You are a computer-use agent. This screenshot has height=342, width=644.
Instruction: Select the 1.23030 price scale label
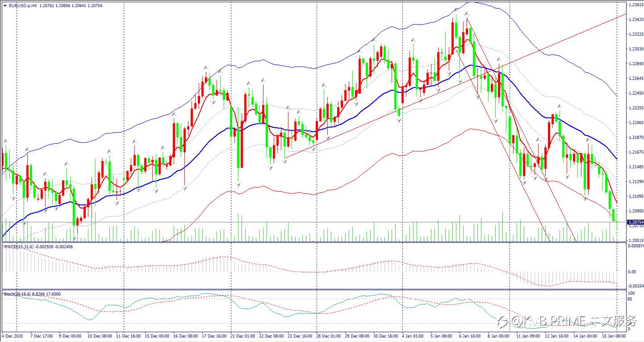click(636, 49)
